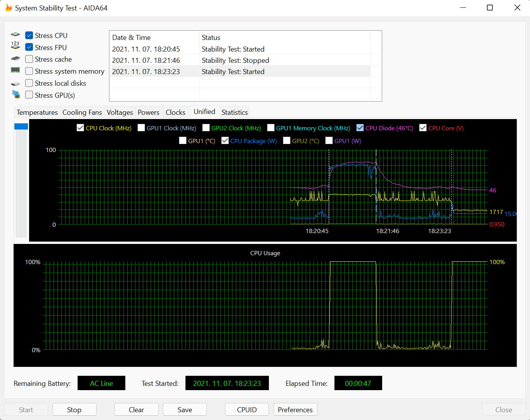530x420 pixels.
Task: Uncheck Stress CPU checkbox
Action: coord(29,35)
